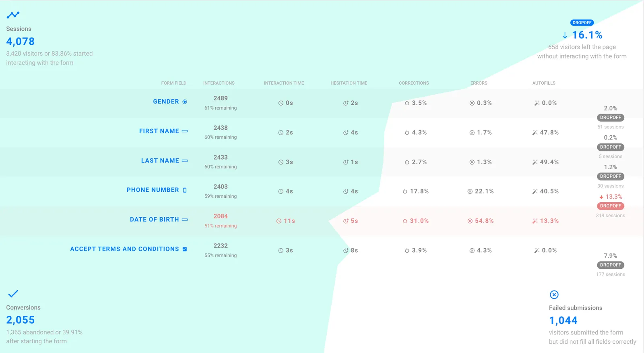
Task: Open the PHONE NUMBER field details
Action: pos(153,190)
